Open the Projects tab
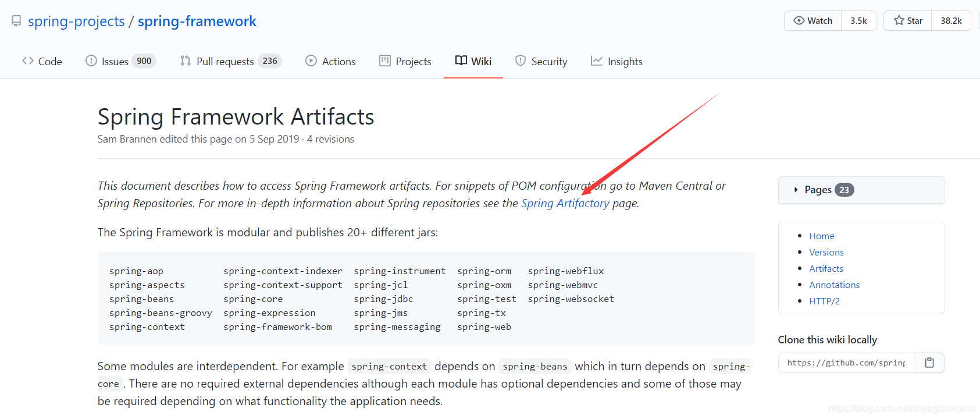The width and height of the screenshot is (980, 419). point(405,61)
